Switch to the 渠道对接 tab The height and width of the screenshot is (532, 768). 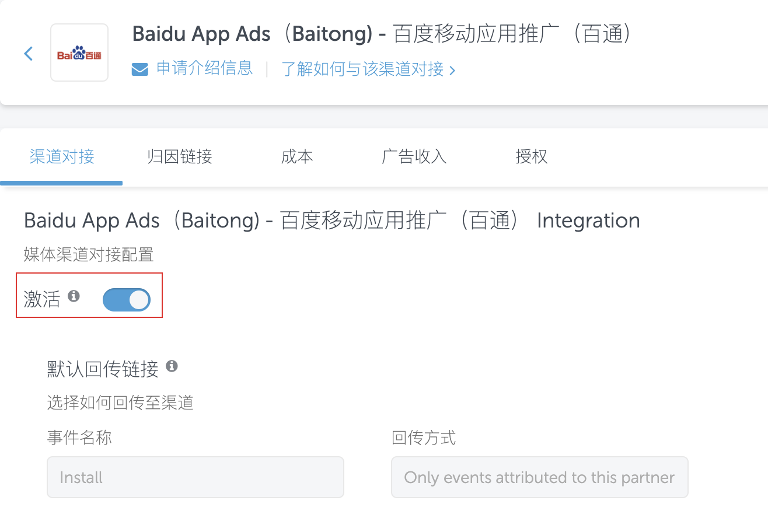pos(62,156)
